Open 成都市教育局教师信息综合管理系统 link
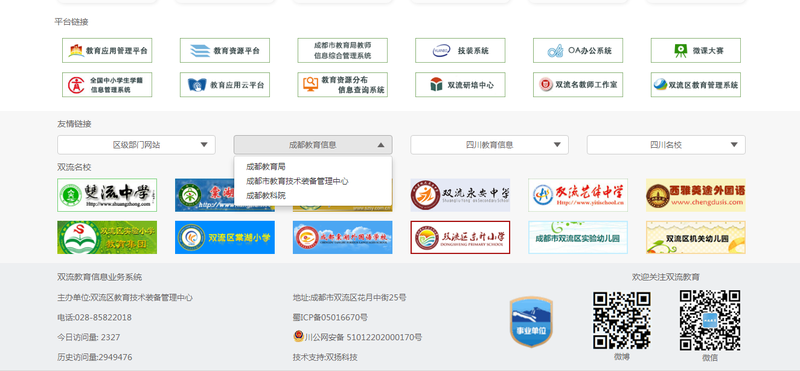 pyautogui.click(x=342, y=51)
